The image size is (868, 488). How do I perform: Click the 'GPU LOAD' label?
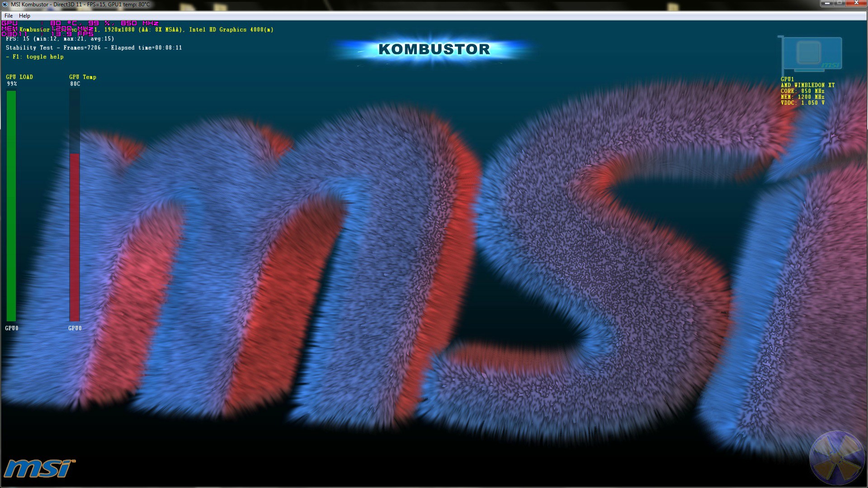(x=19, y=77)
